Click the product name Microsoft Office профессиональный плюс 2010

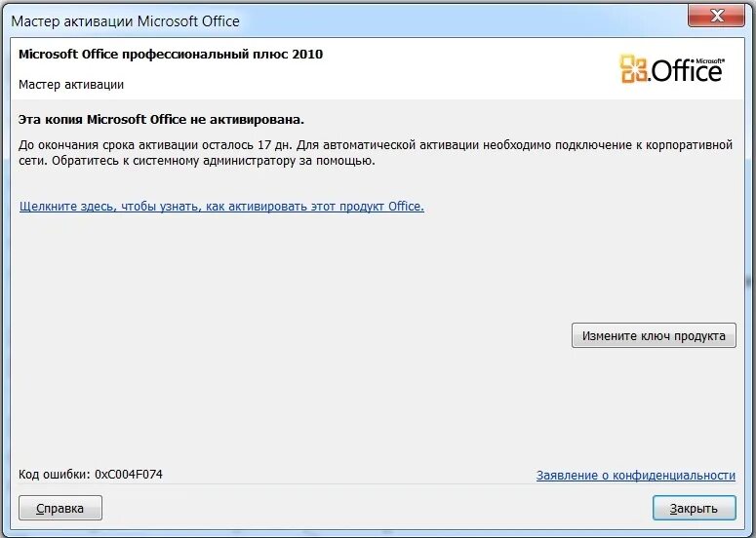click(171, 54)
